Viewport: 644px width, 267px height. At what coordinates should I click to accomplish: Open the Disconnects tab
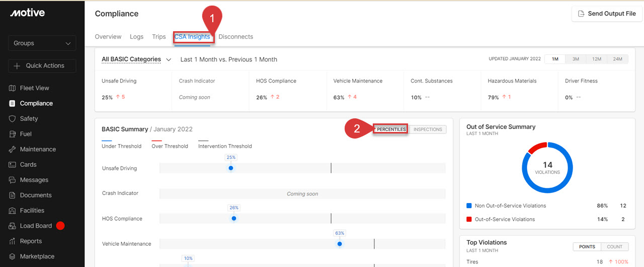[x=236, y=37]
